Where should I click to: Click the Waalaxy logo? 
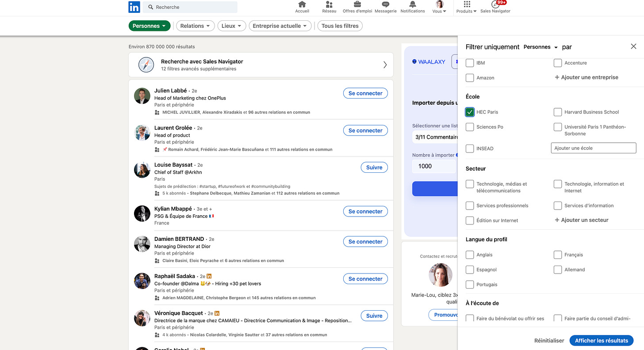pos(429,62)
